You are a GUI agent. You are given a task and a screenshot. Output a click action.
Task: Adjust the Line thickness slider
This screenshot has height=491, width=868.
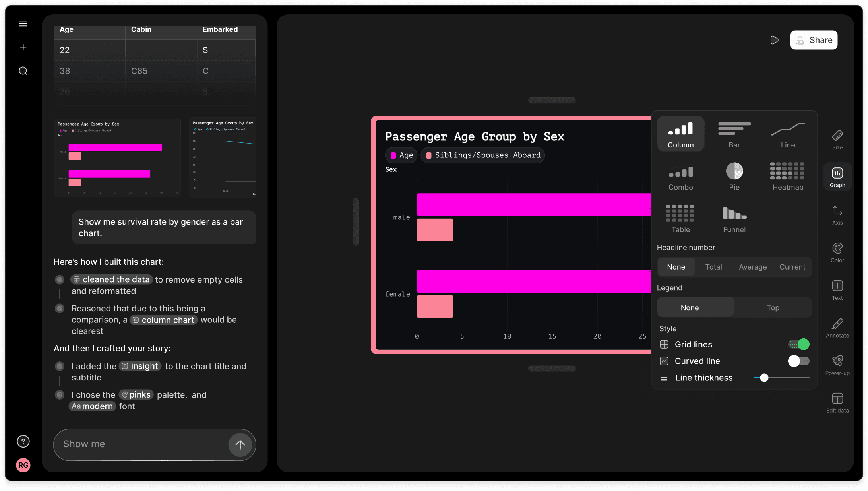[x=764, y=378]
